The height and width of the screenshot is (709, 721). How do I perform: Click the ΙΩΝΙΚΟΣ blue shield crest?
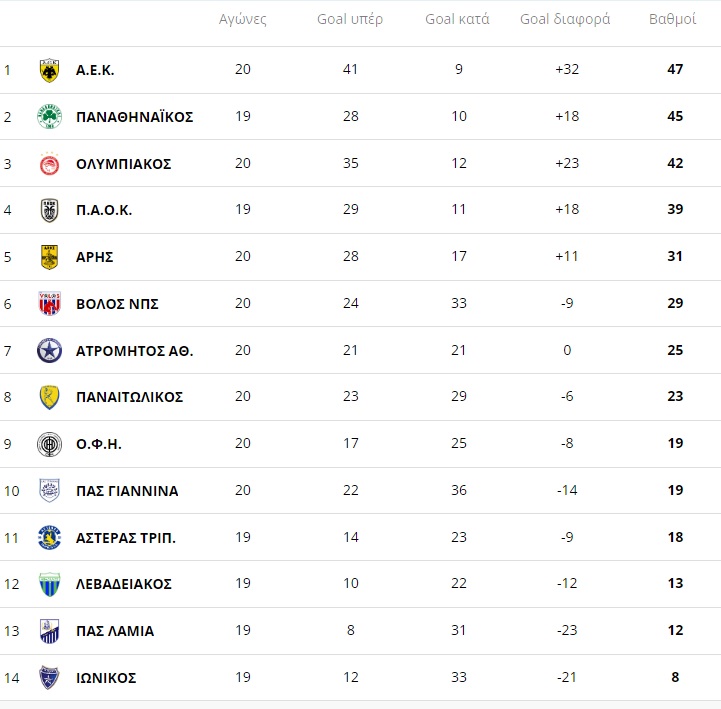tap(49, 678)
